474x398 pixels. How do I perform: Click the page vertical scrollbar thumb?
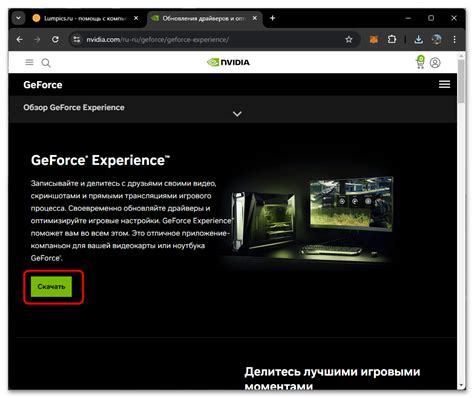pyautogui.click(x=461, y=82)
